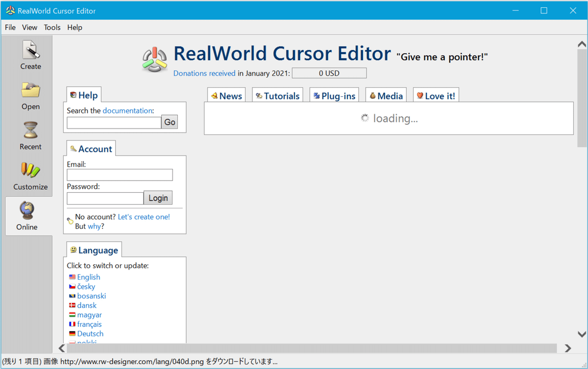Follow the Donations received link
The width and height of the screenshot is (588, 369).
pyautogui.click(x=204, y=73)
